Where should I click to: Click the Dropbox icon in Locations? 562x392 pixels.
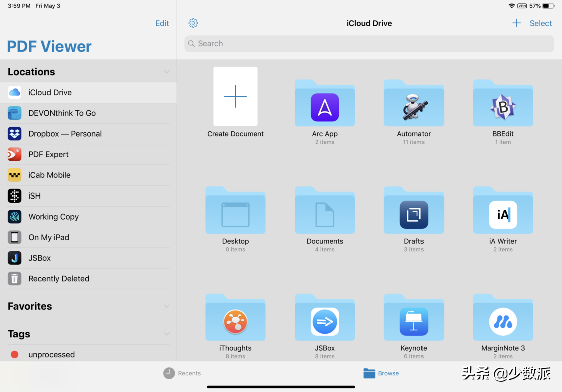click(x=15, y=134)
